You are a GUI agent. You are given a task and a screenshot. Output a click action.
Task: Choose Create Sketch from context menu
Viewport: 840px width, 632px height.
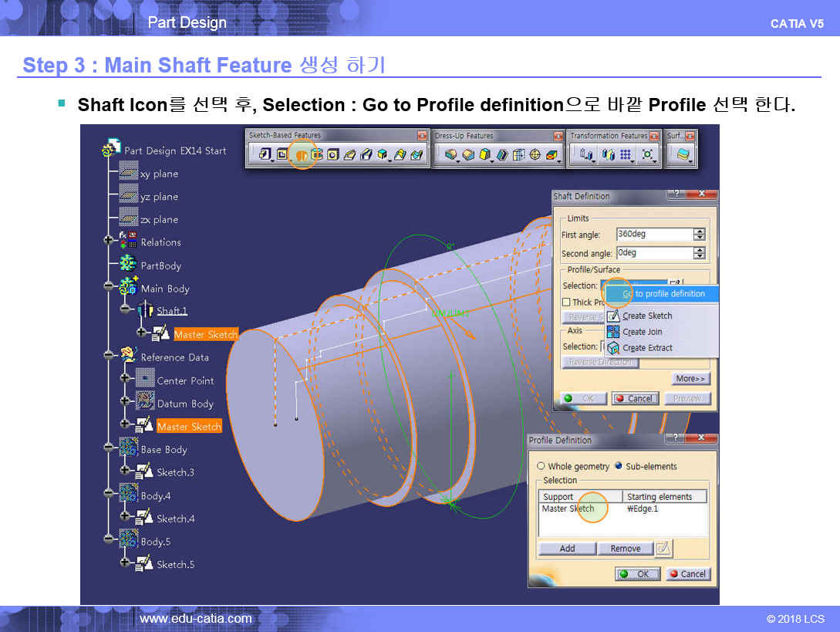click(647, 316)
